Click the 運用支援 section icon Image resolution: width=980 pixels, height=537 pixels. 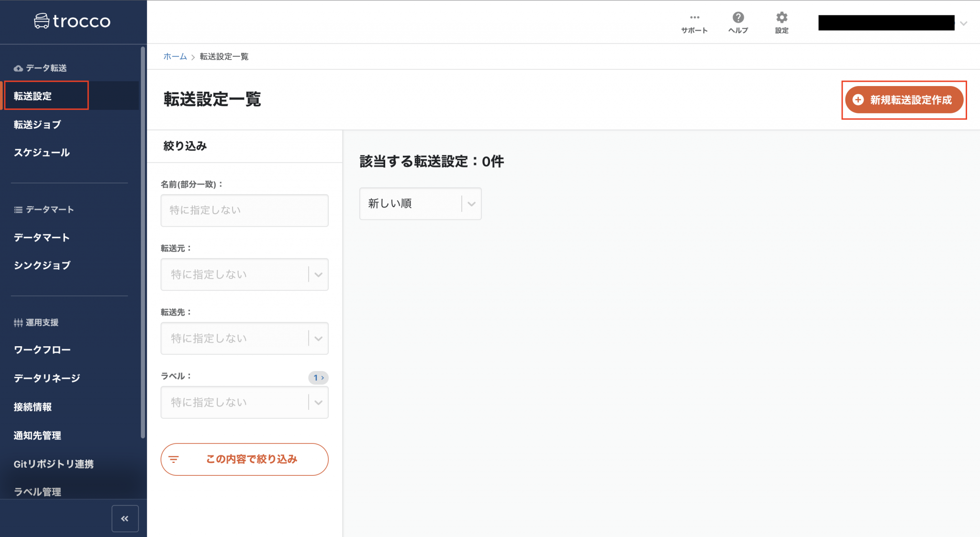tap(18, 322)
